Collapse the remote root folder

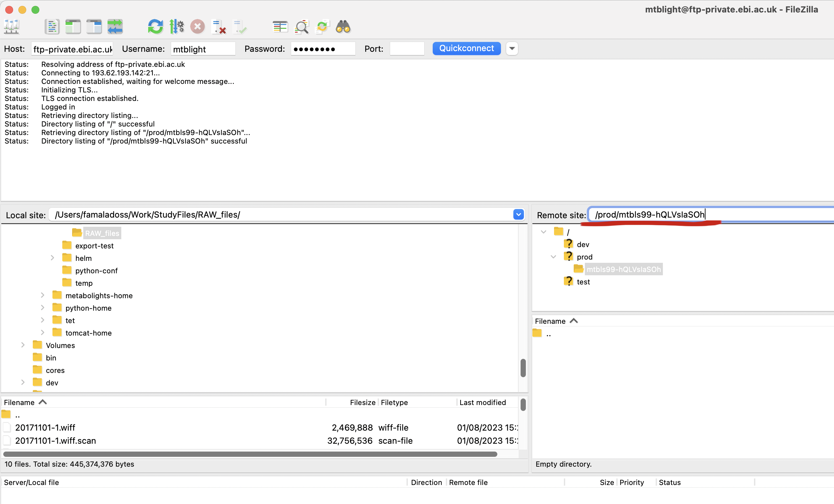click(x=544, y=232)
